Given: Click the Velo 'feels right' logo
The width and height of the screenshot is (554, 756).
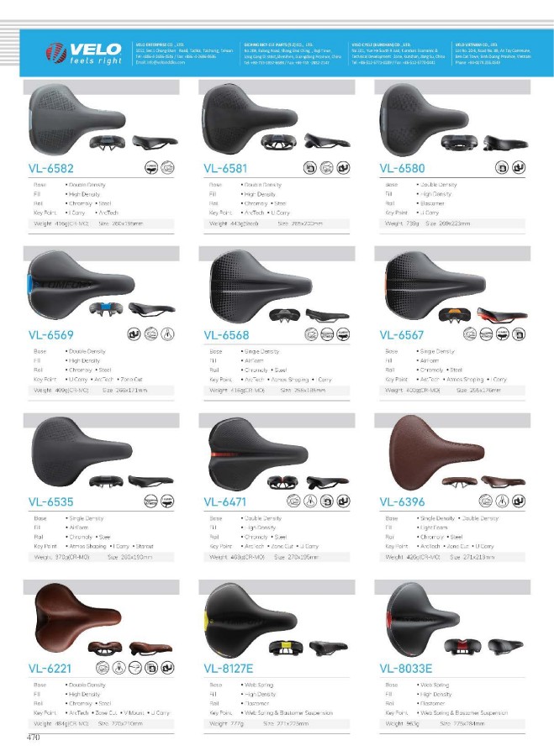Looking at the screenshot, I should pos(83,53).
